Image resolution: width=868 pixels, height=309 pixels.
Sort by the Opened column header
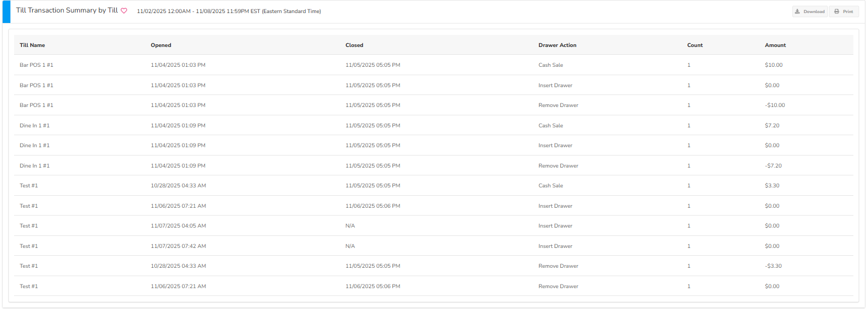(161, 45)
